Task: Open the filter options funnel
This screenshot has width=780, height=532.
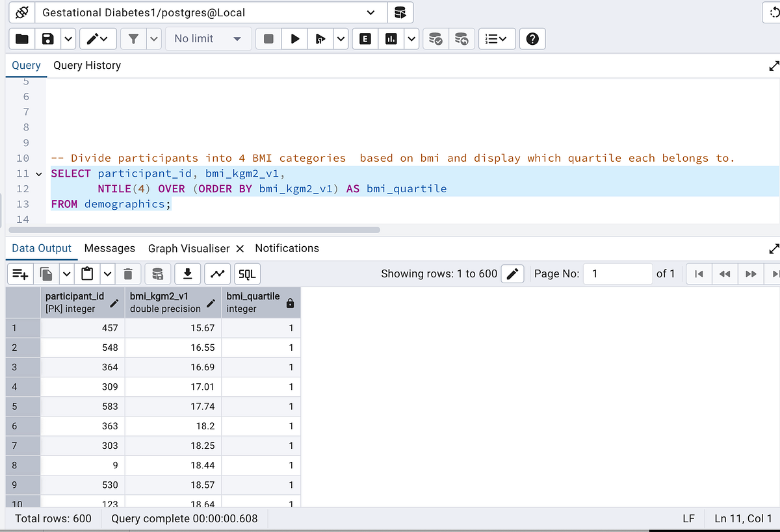Action: (135, 38)
